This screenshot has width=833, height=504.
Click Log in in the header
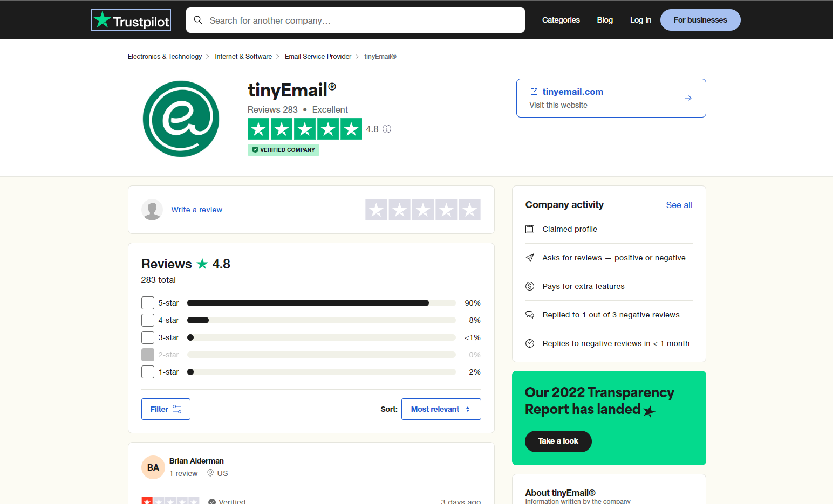coord(640,20)
